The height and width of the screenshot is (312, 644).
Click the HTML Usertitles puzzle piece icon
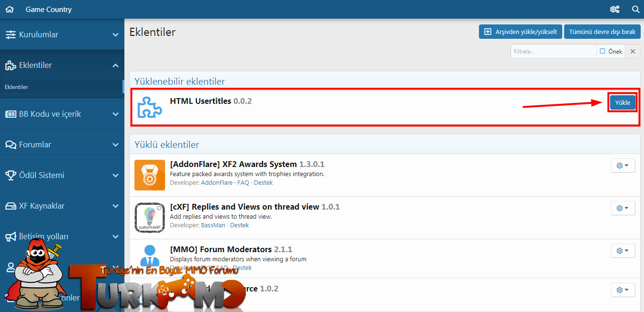point(149,107)
